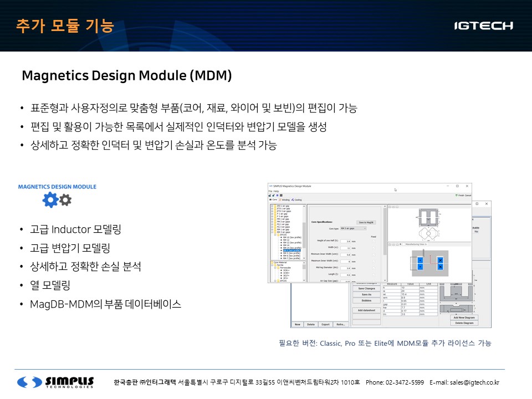This screenshot has height=399, width=532.
Task: Collapse the RM 3 air gaps tree node
Action: [x=272, y=232]
